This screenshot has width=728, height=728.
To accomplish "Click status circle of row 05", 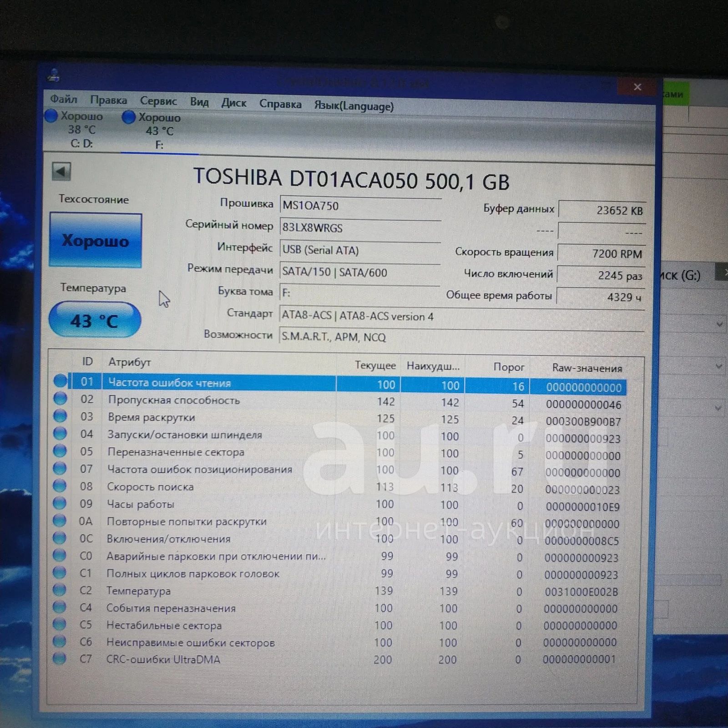I will (x=60, y=450).
